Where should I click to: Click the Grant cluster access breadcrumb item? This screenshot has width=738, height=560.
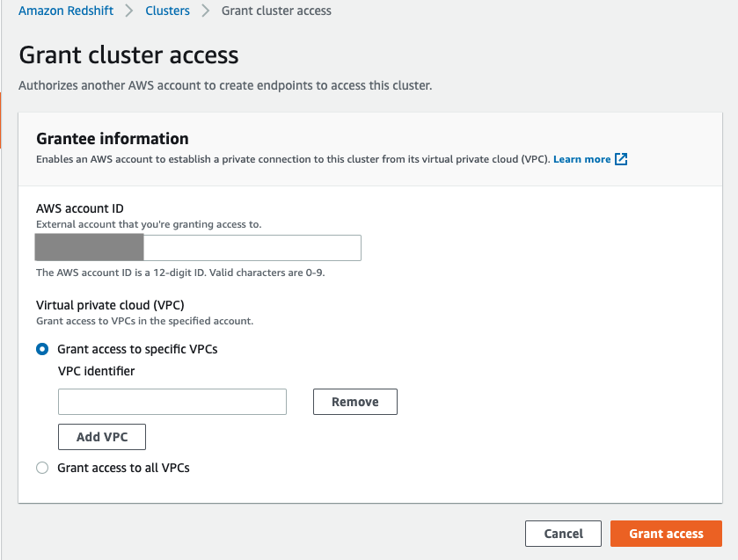(x=276, y=11)
